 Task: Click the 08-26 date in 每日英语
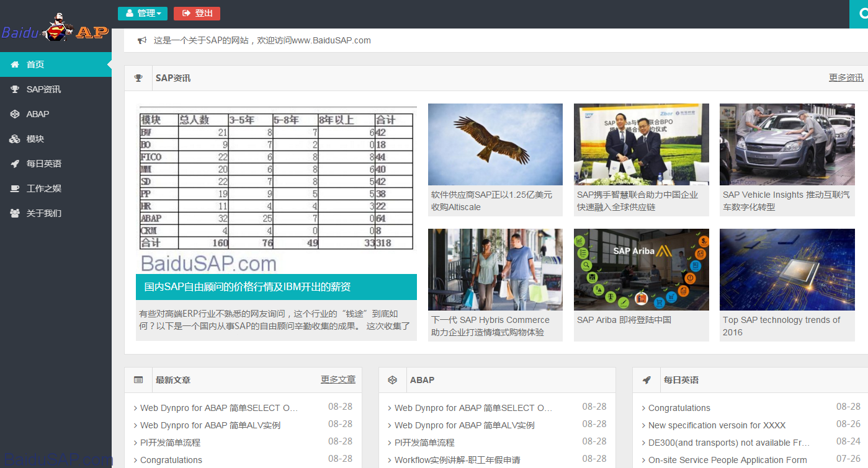coord(848,424)
